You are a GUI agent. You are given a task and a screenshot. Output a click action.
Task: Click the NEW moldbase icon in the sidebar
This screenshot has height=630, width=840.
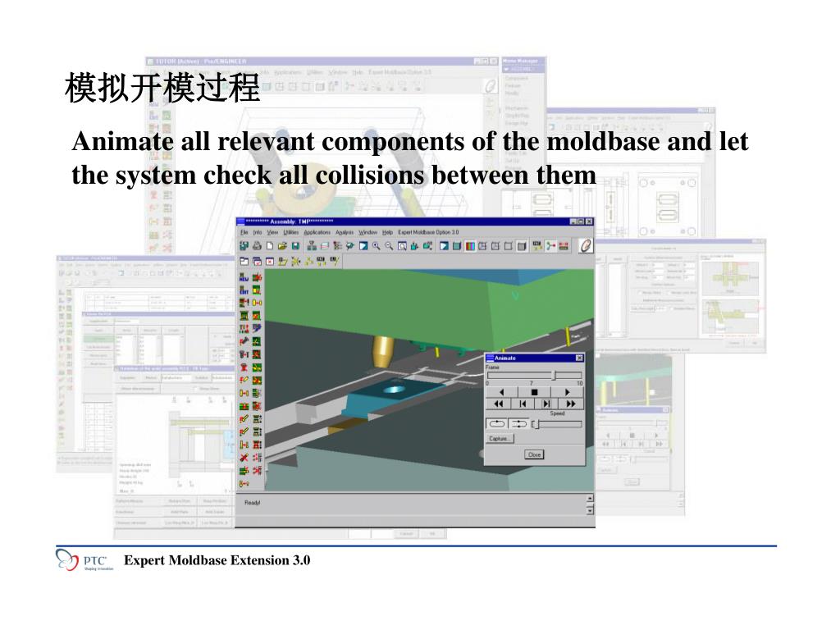tap(244, 277)
